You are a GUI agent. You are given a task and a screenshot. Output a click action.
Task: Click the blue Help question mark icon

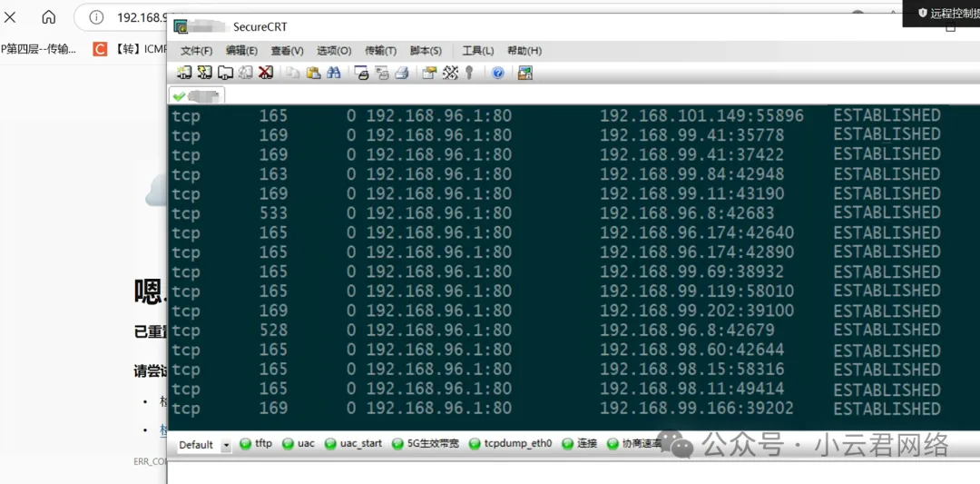pyautogui.click(x=497, y=73)
